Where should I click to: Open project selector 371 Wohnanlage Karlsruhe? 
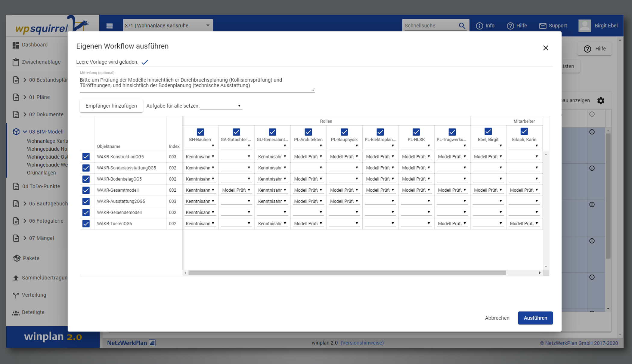click(x=168, y=26)
